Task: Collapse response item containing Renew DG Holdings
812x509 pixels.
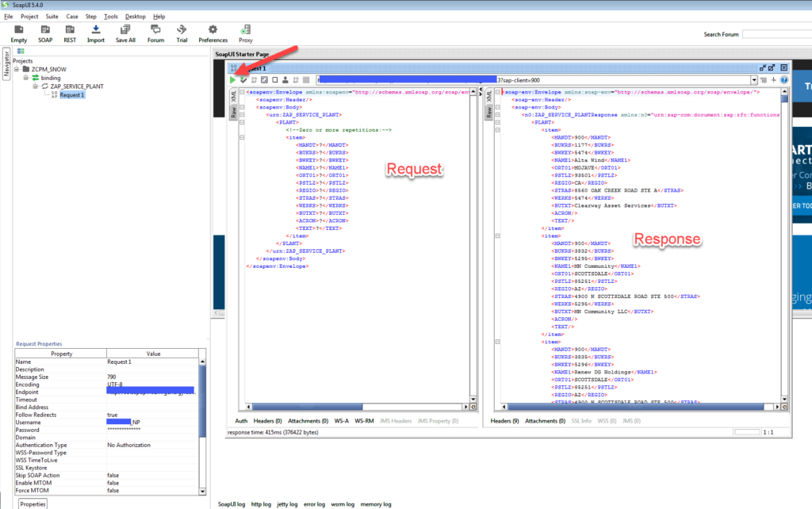Action: [498, 342]
